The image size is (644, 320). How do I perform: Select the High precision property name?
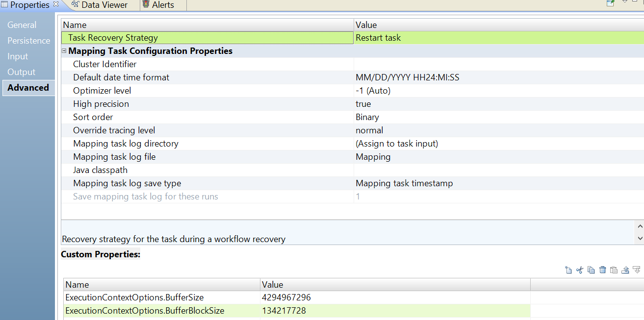[101, 104]
